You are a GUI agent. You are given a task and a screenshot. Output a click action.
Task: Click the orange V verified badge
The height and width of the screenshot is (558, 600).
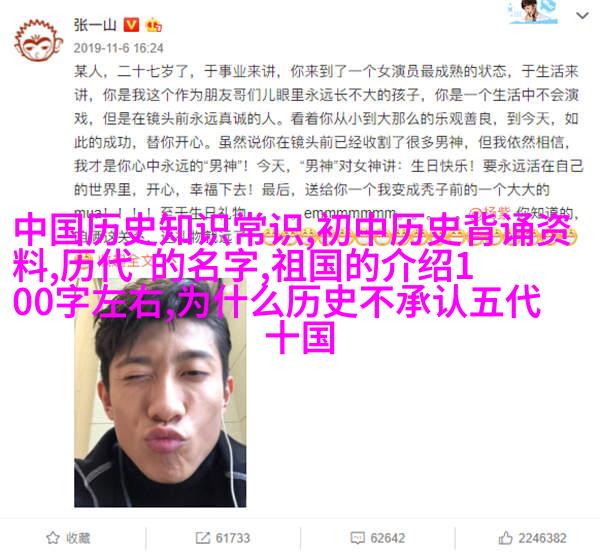pos(131,25)
